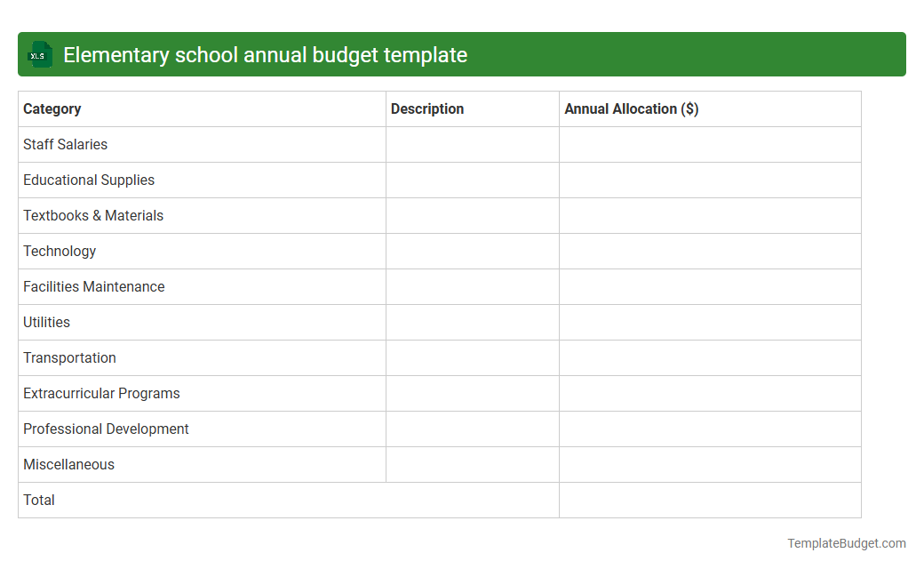This screenshot has height=569, width=924.
Task: Select the Description column header
Action: click(427, 108)
